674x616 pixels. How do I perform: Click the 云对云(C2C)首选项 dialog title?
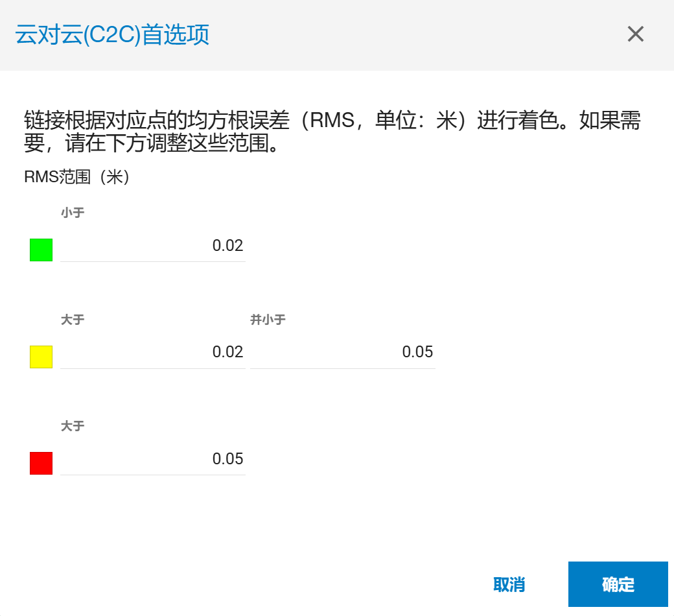pos(112,35)
